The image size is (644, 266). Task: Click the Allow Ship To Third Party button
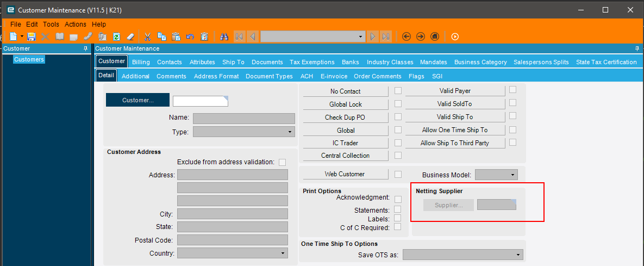[x=455, y=143]
